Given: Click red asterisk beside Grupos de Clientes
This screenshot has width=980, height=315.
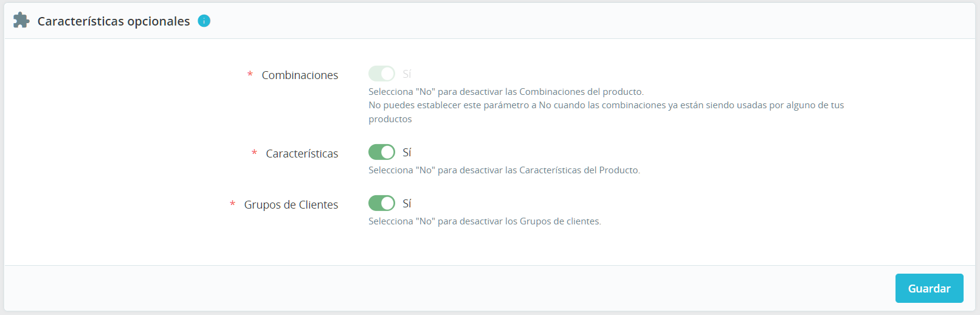Looking at the screenshot, I should (232, 204).
